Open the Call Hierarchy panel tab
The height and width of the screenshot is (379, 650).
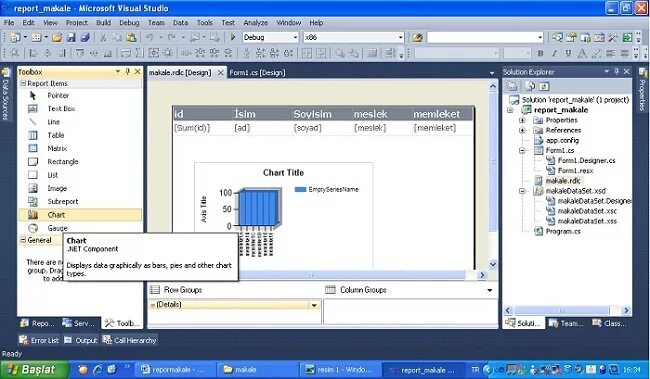130,340
